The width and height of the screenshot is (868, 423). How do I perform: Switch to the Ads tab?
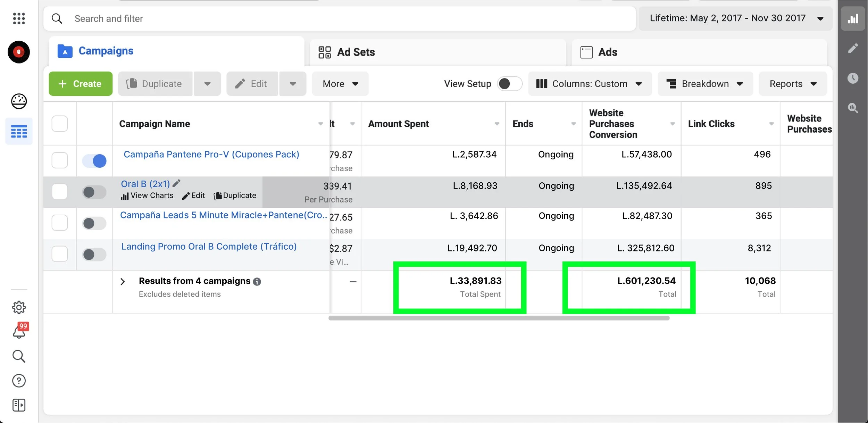pos(699,52)
